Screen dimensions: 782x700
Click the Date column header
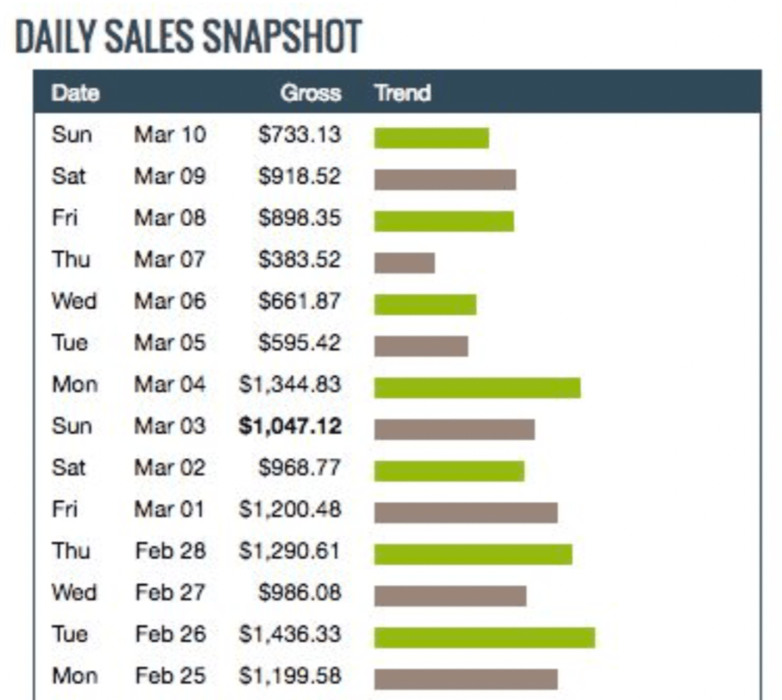click(x=76, y=93)
